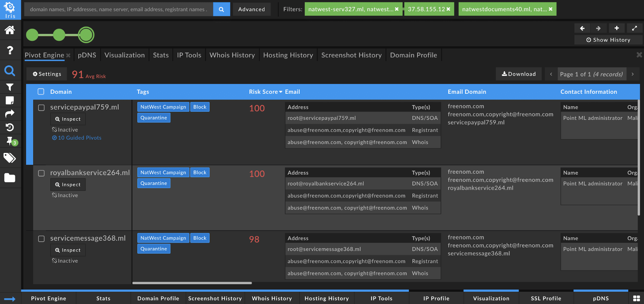Open the bottom pDNS tab

pos(601,298)
